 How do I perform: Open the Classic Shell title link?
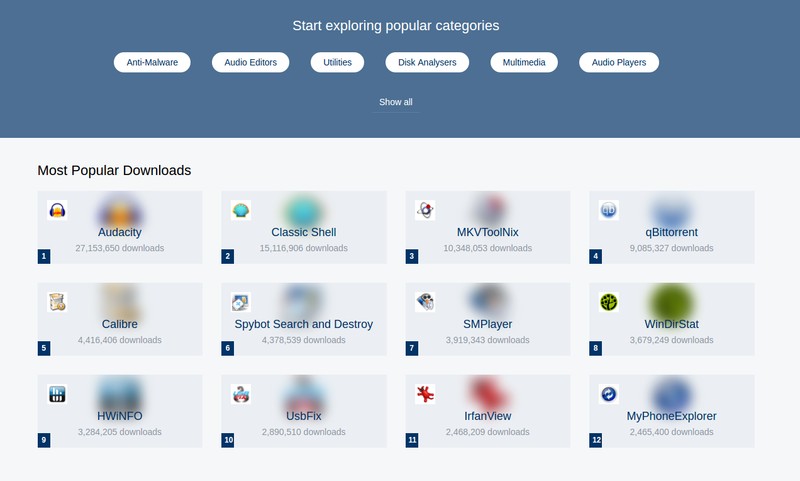(304, 232)
